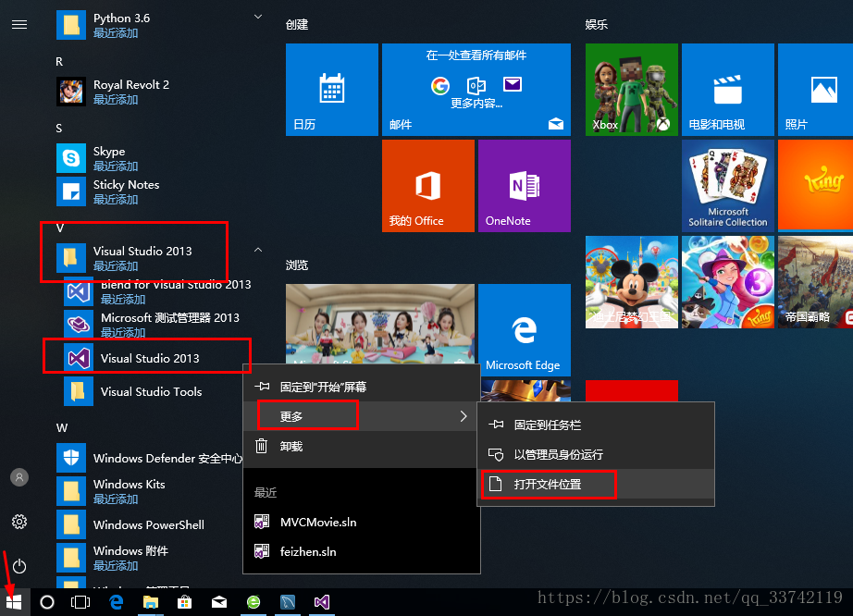
Task: Open the 帝国霸略 game tile
Action: 815,282
